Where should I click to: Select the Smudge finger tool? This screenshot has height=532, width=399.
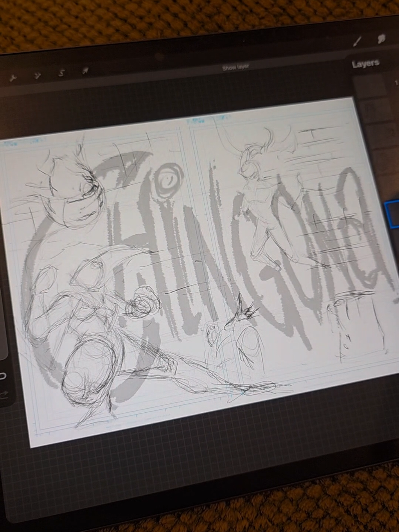[381, 39]
